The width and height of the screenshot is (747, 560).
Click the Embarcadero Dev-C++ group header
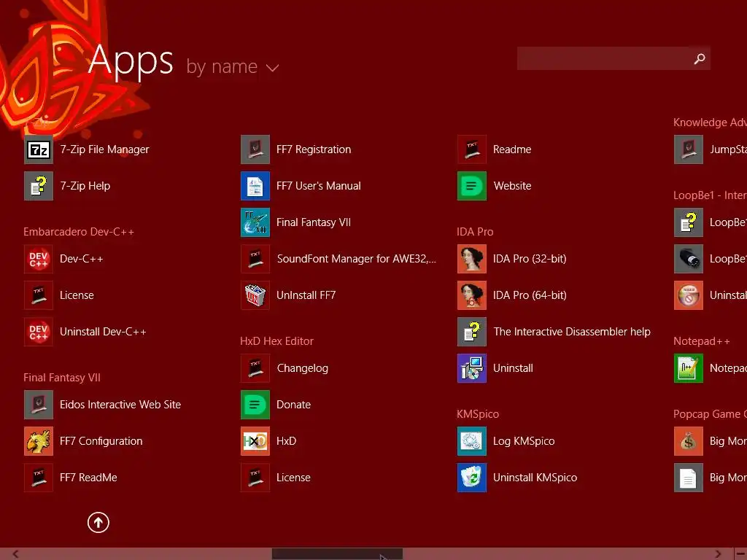coord(79,232)
